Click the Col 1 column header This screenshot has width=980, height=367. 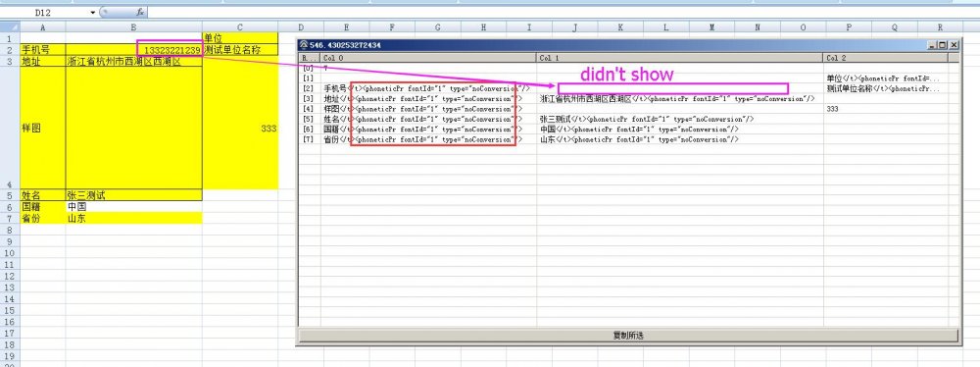680,58
